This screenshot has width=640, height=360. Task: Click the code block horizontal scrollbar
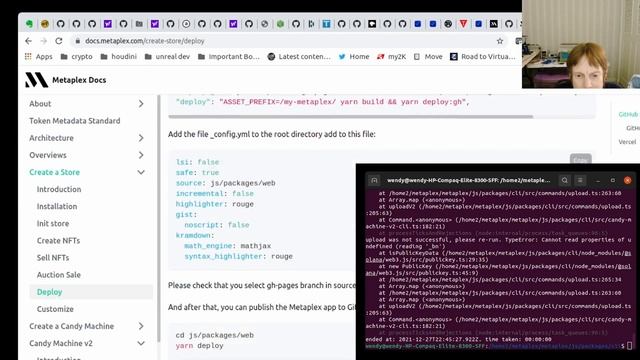(x=351, y=117)
